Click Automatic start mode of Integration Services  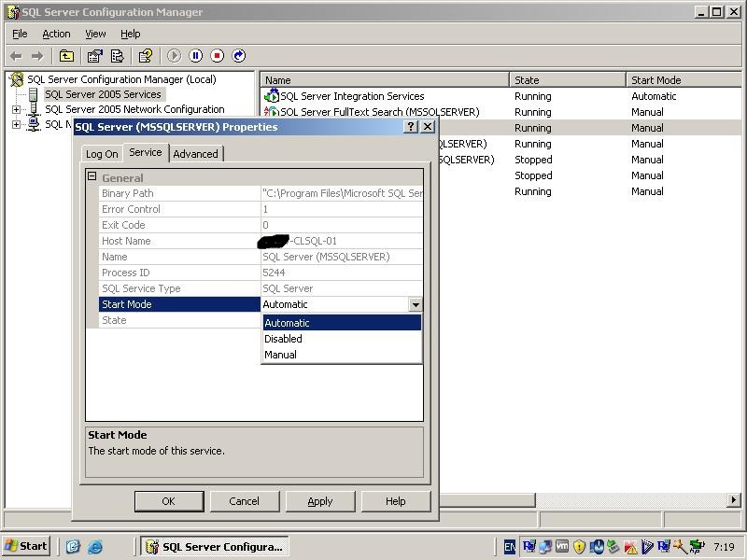point(654,96)
